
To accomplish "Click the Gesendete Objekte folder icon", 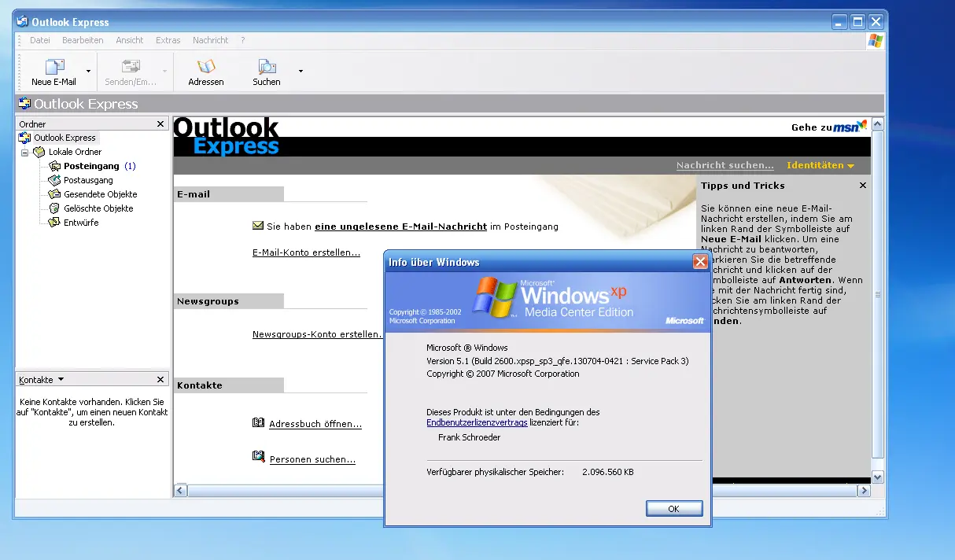I will click(x=54, y=194).
